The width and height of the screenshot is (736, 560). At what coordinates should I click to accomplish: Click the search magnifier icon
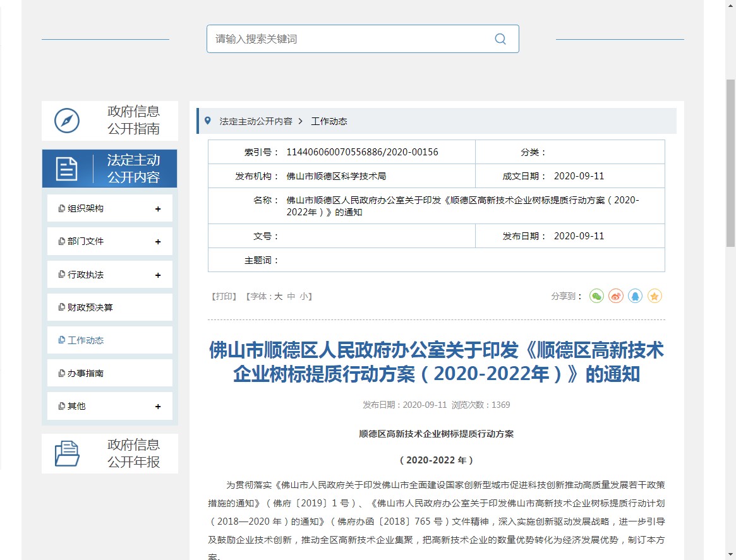pos(500,39)
